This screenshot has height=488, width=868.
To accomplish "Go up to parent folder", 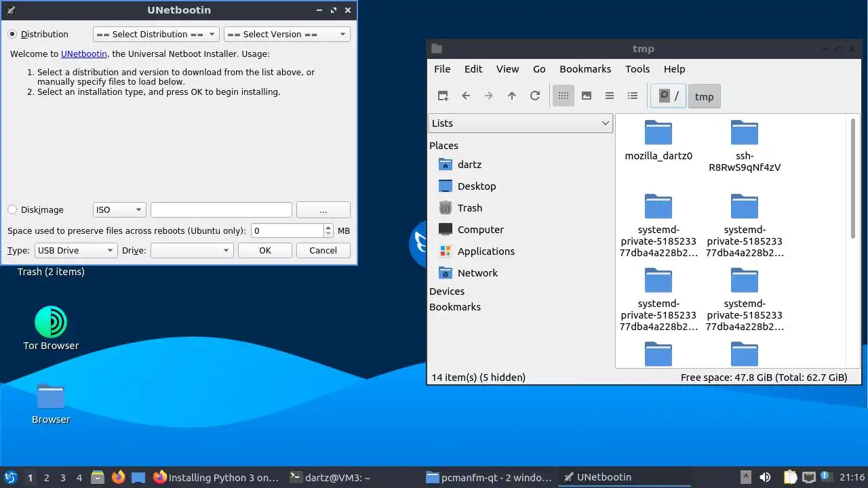I will click(512, 96).
